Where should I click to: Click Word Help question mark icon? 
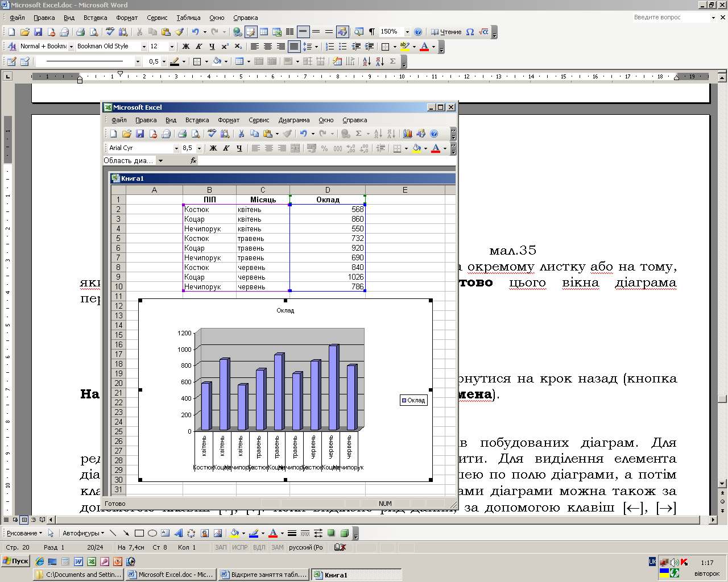point(418,32)
